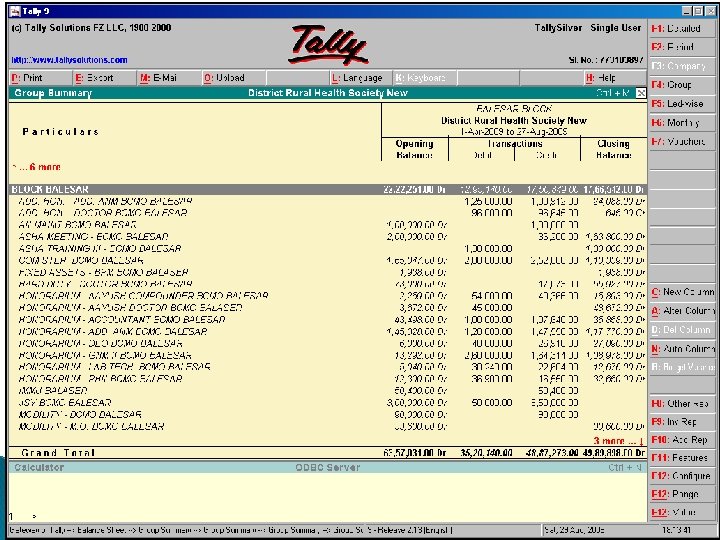This screenshot has height=540, width=720.
Task: Select HONORARIUM - PHN BCMO BALESAR row
Action: click(328, 379)
